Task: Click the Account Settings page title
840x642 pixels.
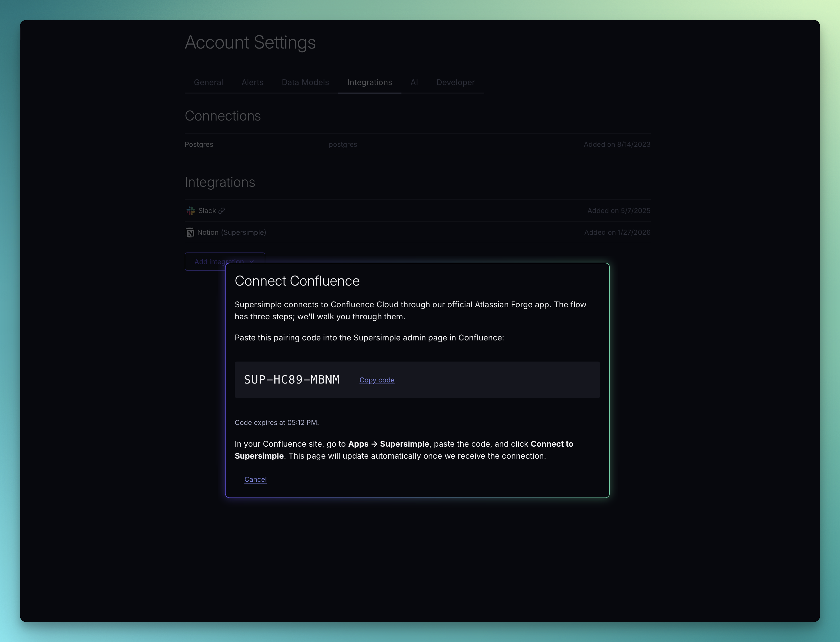Action: pos(250,43)
